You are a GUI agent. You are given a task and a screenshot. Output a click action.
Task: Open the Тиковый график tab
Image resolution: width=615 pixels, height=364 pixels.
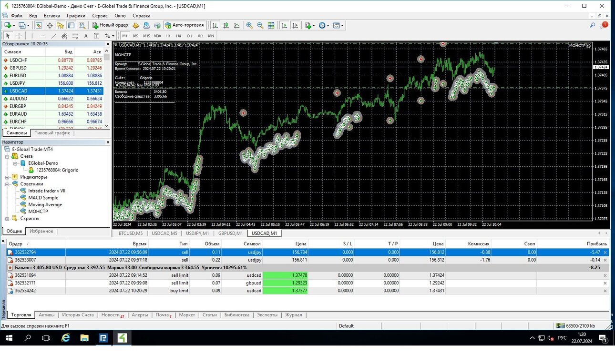52,133
